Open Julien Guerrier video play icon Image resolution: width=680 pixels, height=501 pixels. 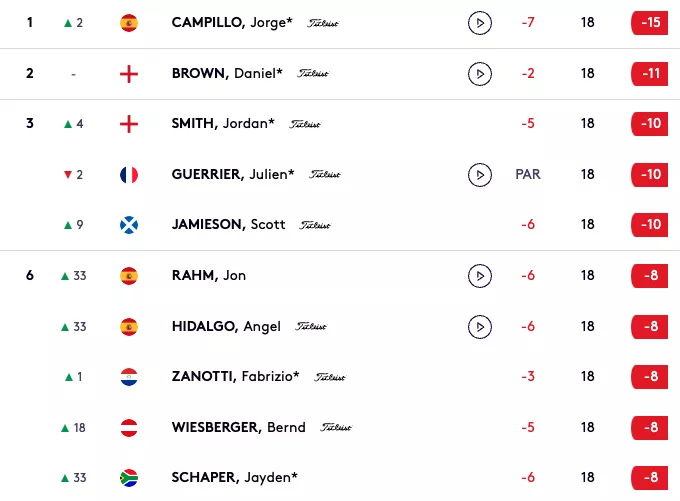click(480, 175)
